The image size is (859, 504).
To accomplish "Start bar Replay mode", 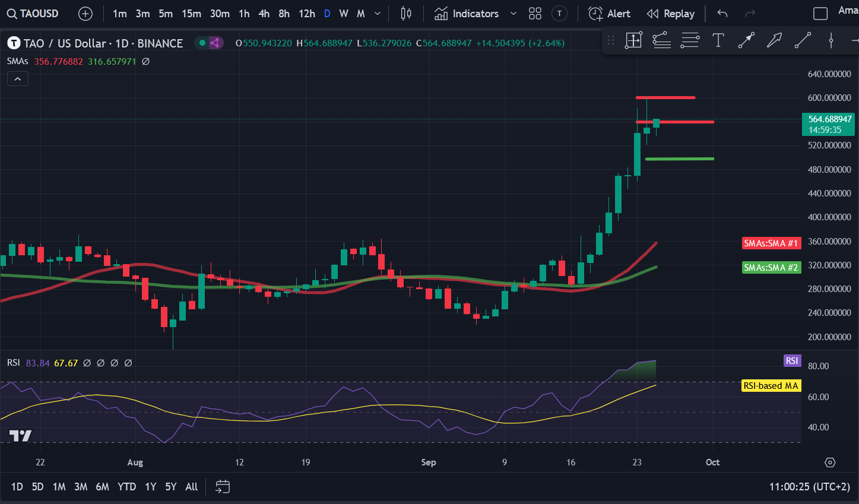I will [x=671, y=14].
